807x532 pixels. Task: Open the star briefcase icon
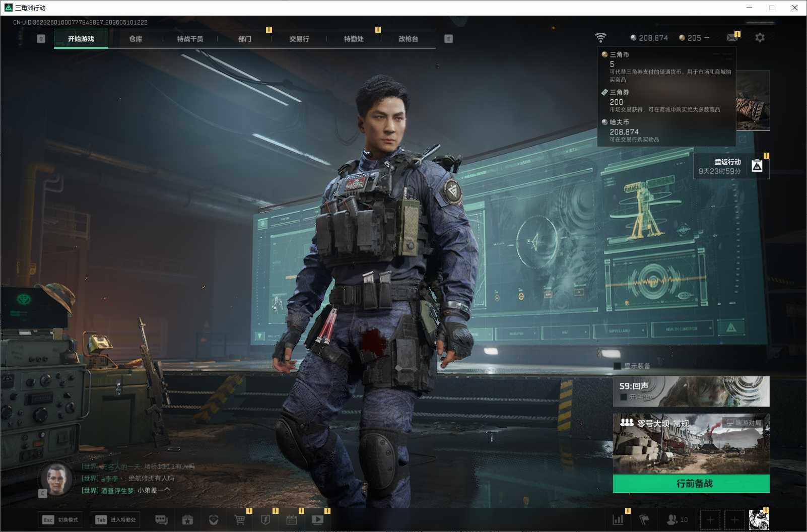pyautogui.click(x=187, y=520)
